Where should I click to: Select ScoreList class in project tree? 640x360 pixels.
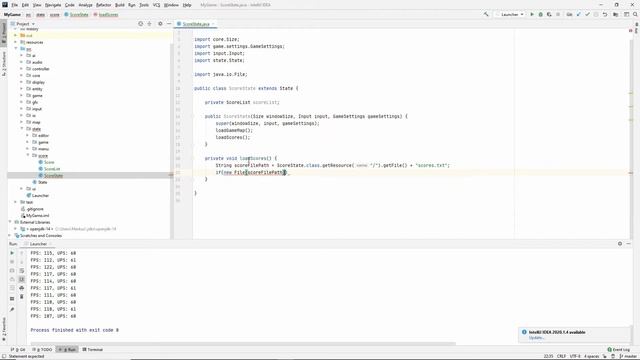(x=52, y=169)
